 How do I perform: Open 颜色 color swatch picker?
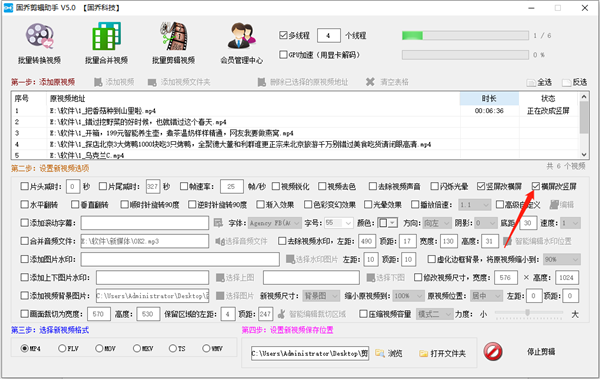[x=387, y=223]
